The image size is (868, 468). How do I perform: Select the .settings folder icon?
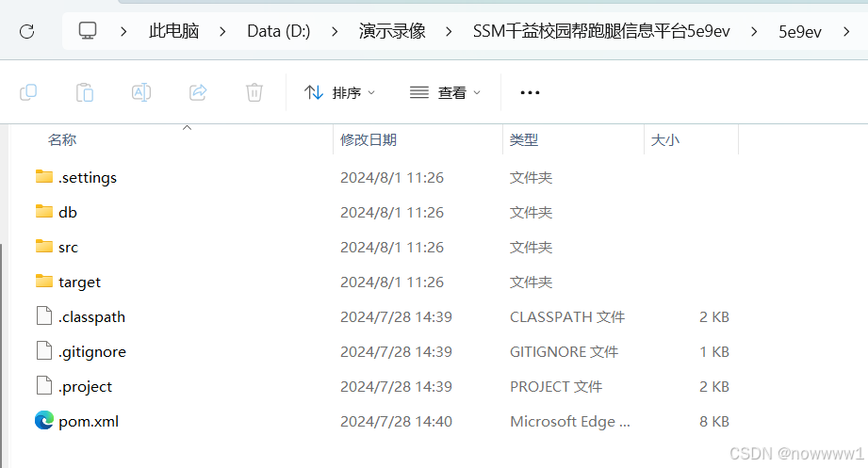(x=44, y=176)
